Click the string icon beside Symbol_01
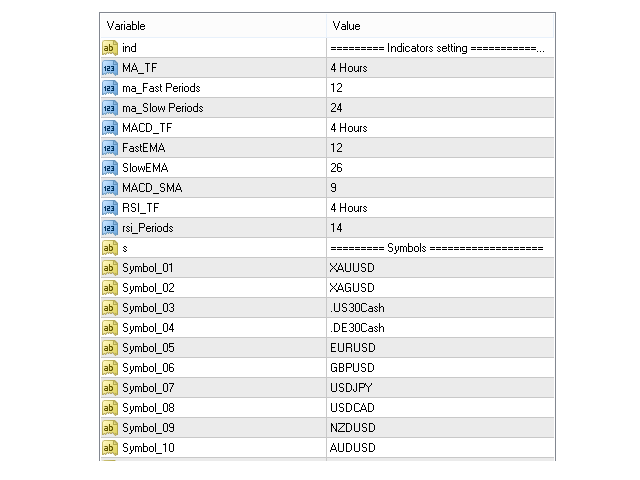 110,268
